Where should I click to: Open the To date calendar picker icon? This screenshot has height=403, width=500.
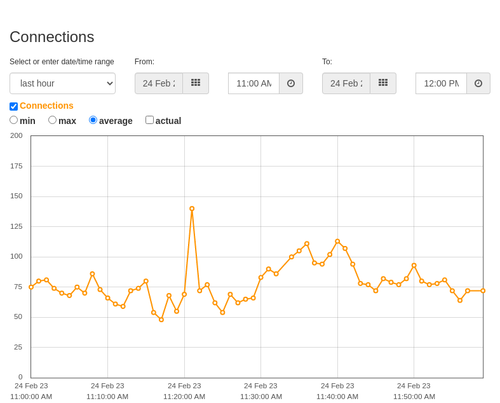click(x=383, y=83)
